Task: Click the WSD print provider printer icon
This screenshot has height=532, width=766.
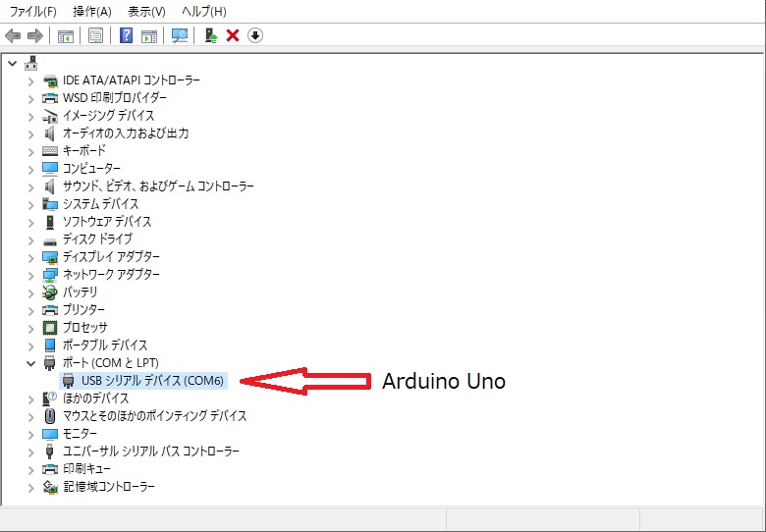Action: (50, 98)
